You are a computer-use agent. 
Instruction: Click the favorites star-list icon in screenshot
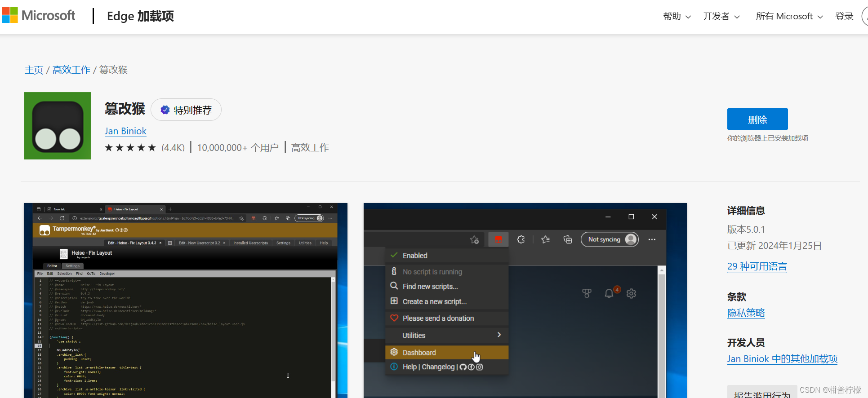point(545,239)
